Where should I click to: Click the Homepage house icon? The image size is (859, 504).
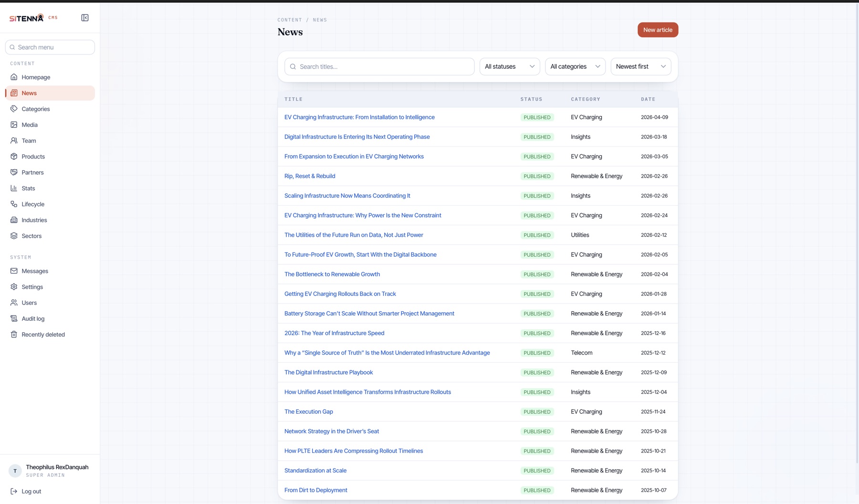click(x=14, y=77)
